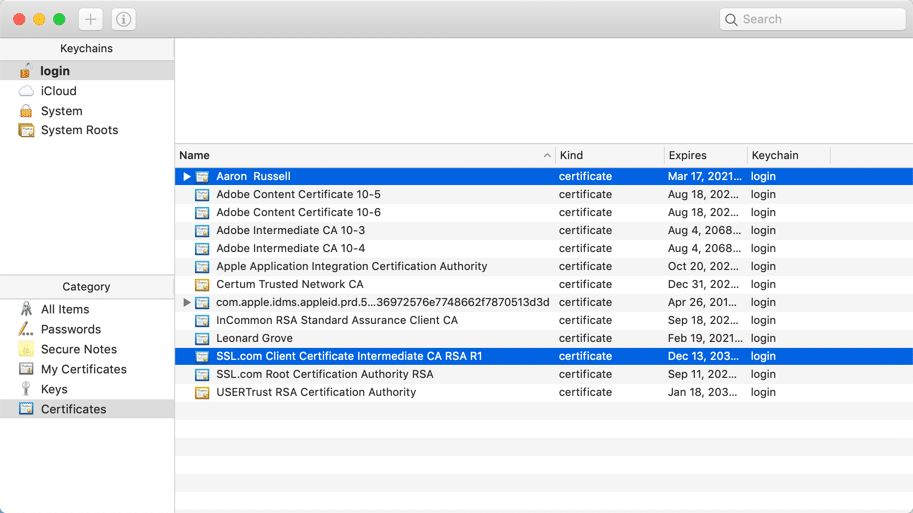
Task: Expand the com.apple.idms.appleid certificate row
Action: [x=187, y=302]
